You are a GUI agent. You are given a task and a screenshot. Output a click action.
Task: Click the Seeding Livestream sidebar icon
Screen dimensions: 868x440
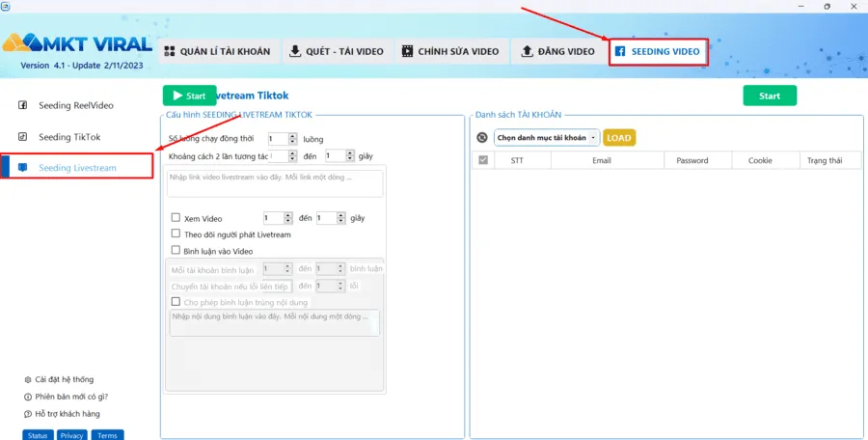tap(23, 168)
